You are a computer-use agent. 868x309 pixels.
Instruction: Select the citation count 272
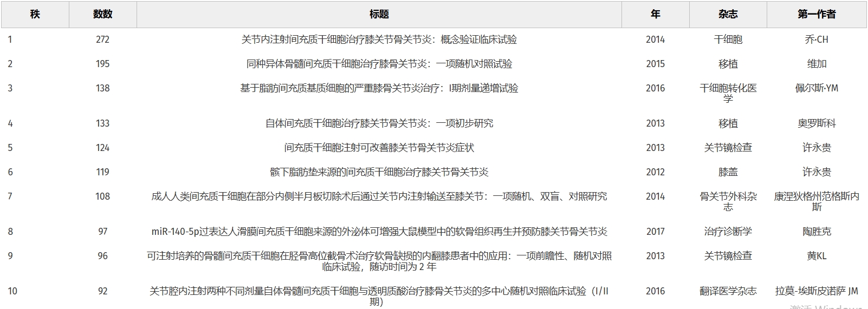tap(102, 40)
